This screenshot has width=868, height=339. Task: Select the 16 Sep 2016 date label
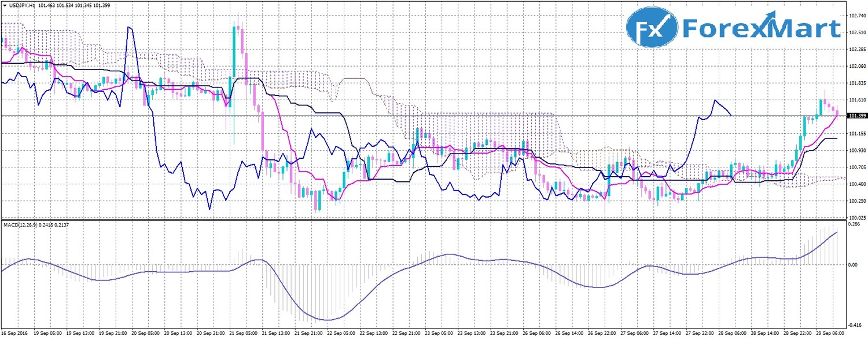(x=16, y=334)
